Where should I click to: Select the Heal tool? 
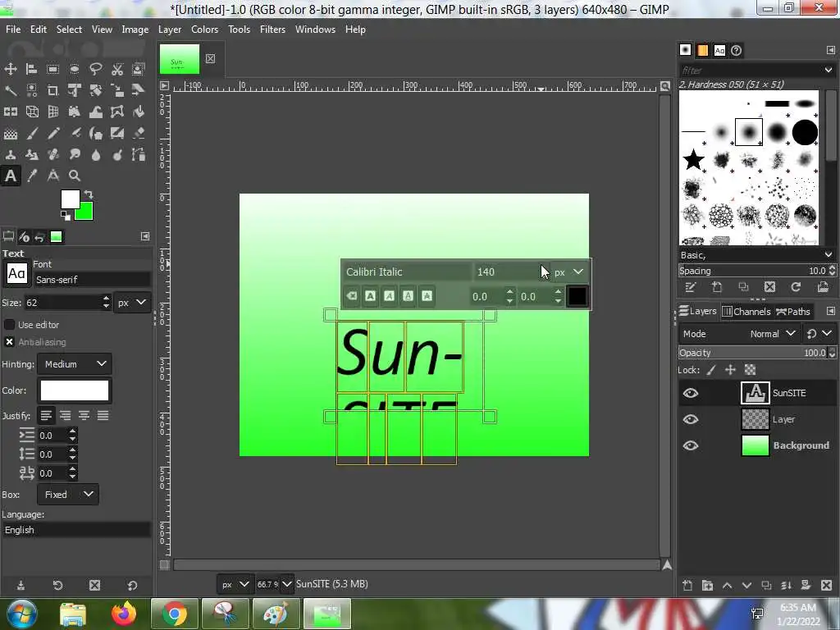[53, 155]
